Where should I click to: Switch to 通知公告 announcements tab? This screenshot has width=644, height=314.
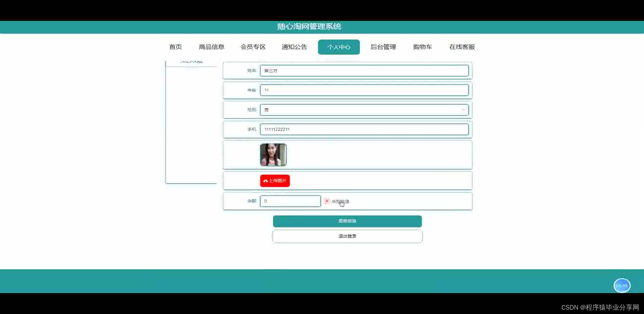(294, 47)
